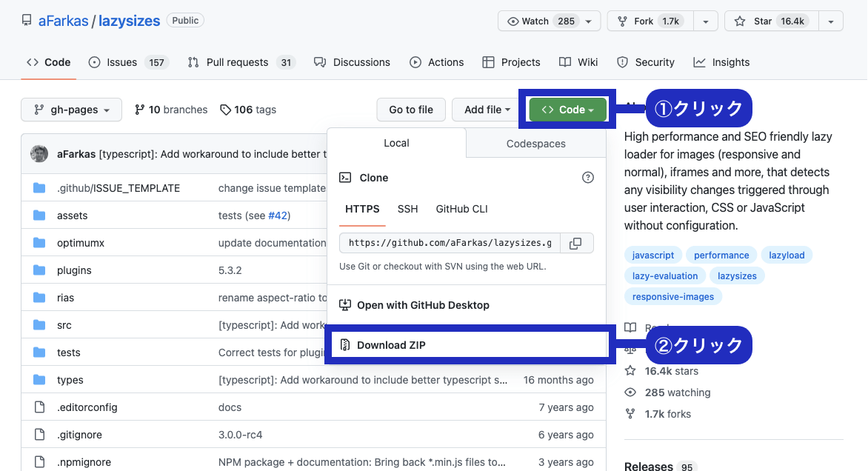Click the zip file icon beside Download ZIP
This screenshot has width=868, height=471.
click(345, 345)
